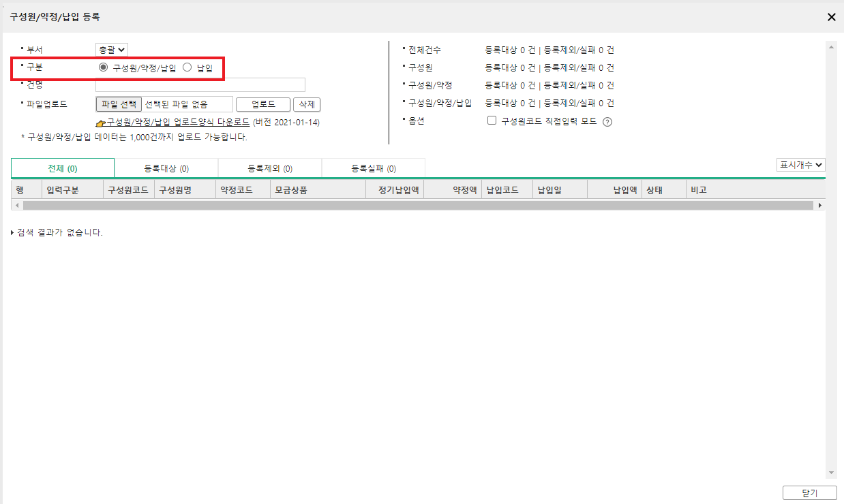Image resolution: width=844 pixels, height=504 pixels.
Task: Expand the 표시개수 dropdown
Action: (800, 165)
